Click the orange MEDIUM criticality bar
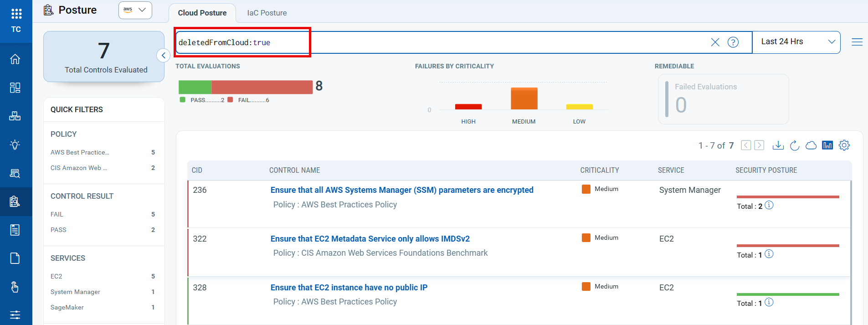This screenshot has height=325, width=868. (x=524, y=98)
